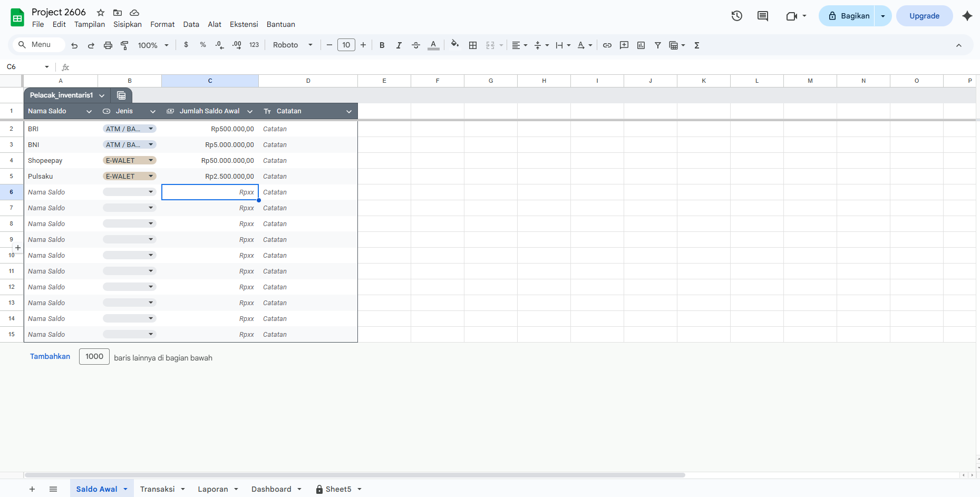Click the Tambahkan link below table

tap(50, 356)
